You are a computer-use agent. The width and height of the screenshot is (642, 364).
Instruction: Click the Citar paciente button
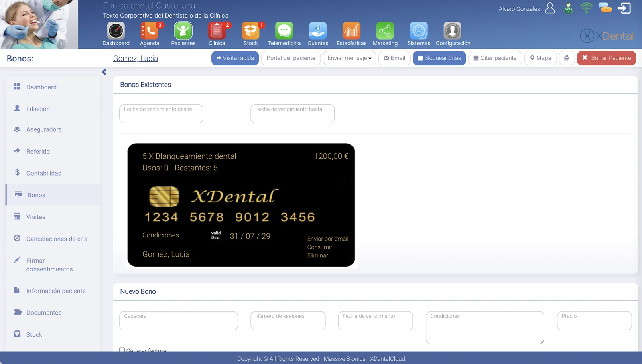pos(495,58)
